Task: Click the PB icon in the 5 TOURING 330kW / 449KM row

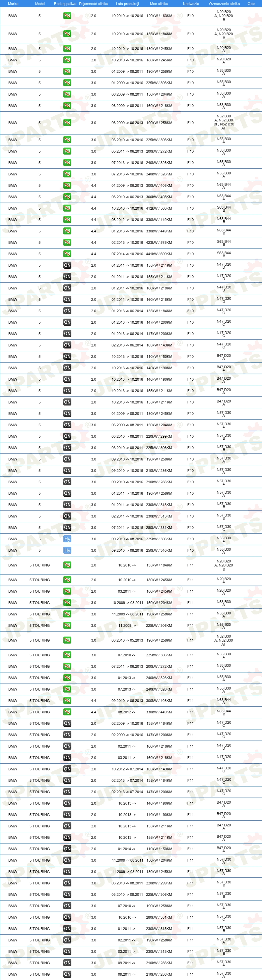Action: [x=67, y=712]
